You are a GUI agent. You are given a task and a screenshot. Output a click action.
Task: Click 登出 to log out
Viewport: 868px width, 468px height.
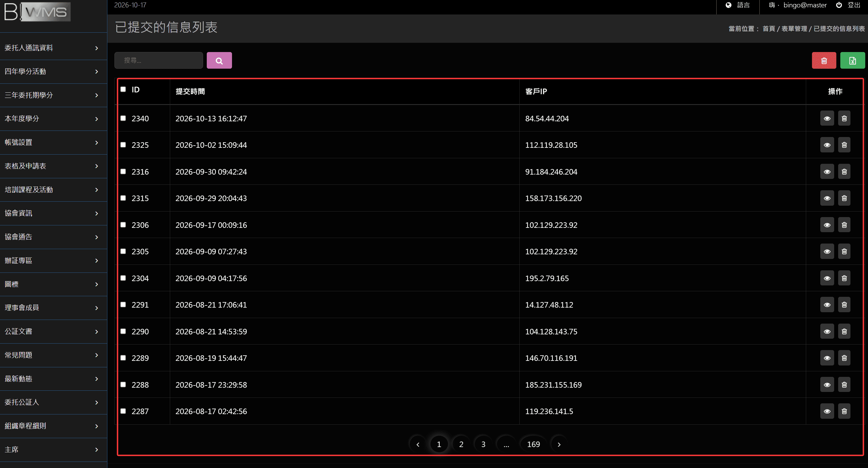[x=848, y=5]
